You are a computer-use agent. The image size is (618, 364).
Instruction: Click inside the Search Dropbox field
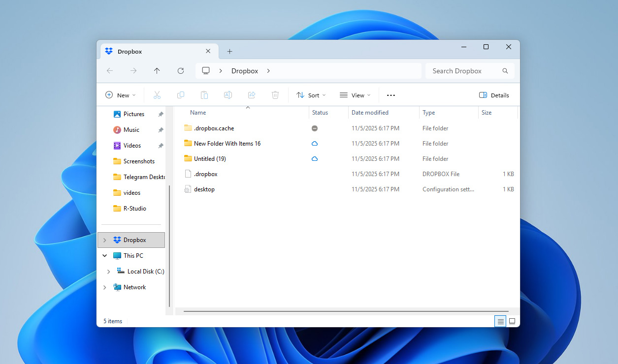point(463,70)
